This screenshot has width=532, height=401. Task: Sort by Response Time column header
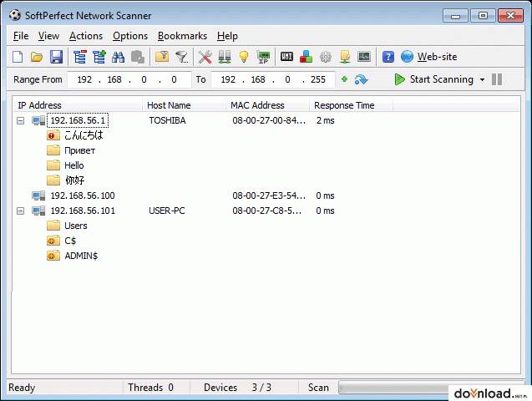pyautogui.click(x=351, y=105)
